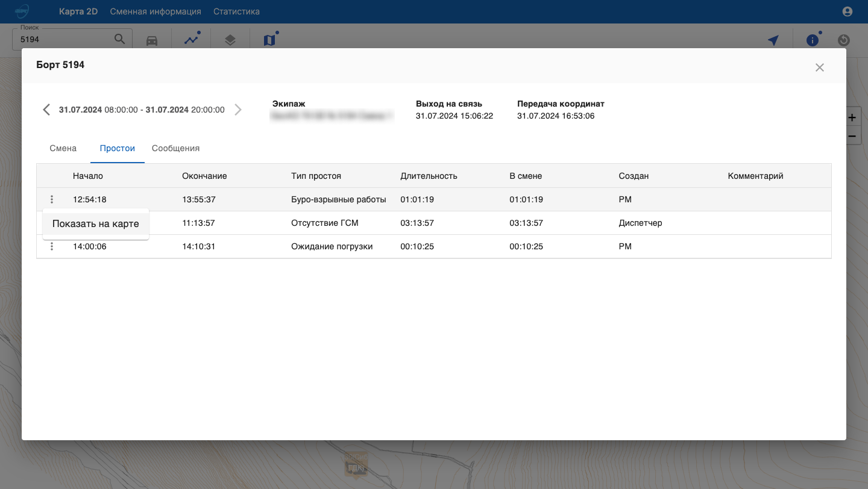This screenshot has width=868, height=489.
Task: Open Карта 2D in top menu
Action: tap(78, 11)
